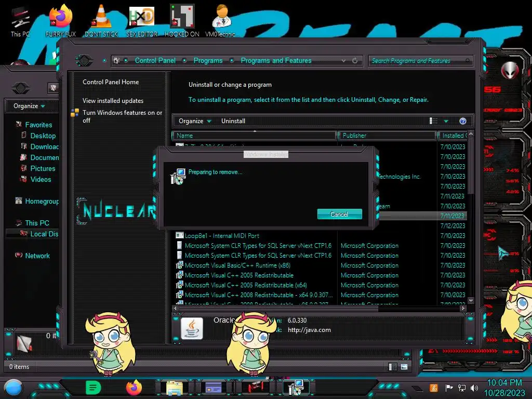Open Control Panel Home link

111,82
